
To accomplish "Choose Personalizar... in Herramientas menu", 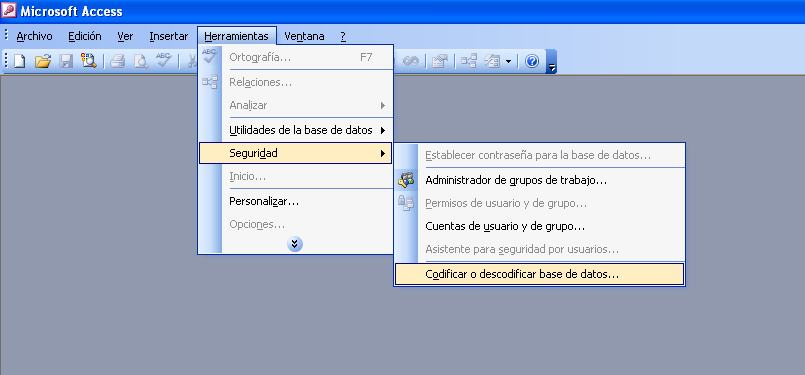I will [296, 201].
